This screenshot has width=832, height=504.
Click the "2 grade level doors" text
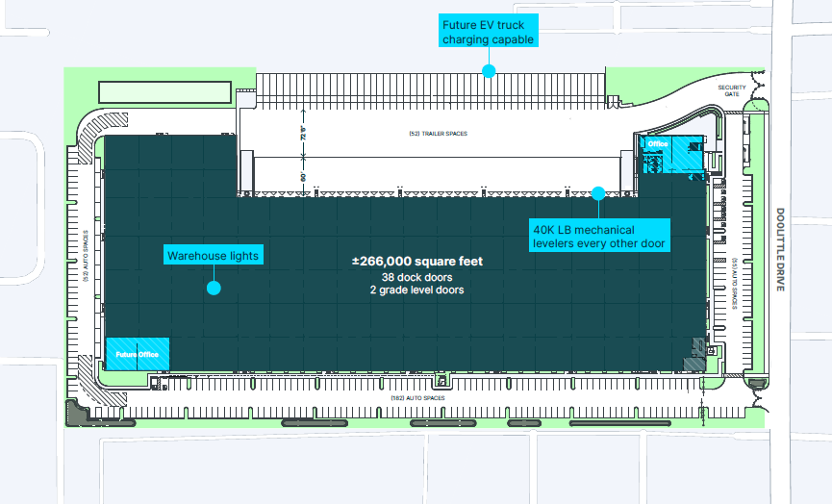(416, 290)
